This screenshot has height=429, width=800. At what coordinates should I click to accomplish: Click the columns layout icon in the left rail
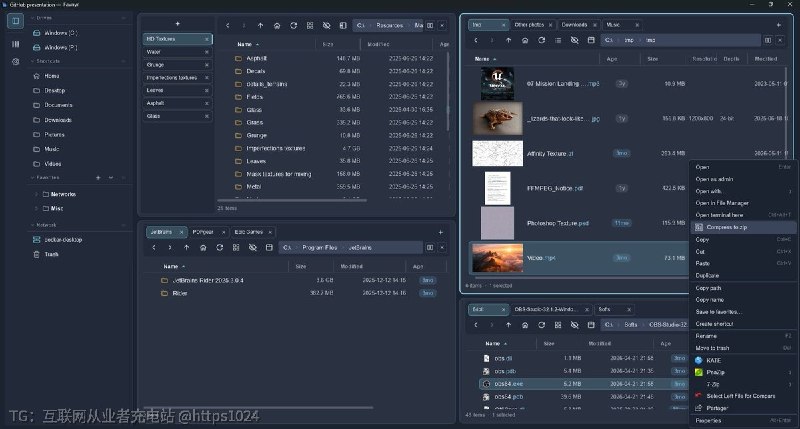15,44
